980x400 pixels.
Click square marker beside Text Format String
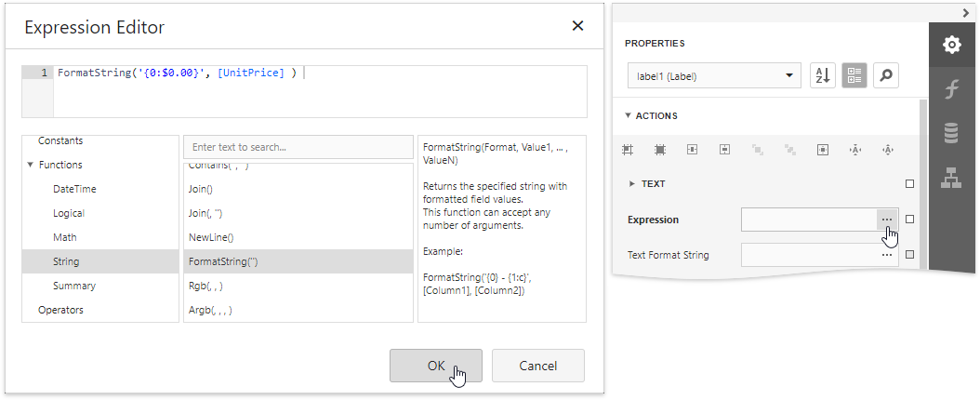click(x=909, y=255)
